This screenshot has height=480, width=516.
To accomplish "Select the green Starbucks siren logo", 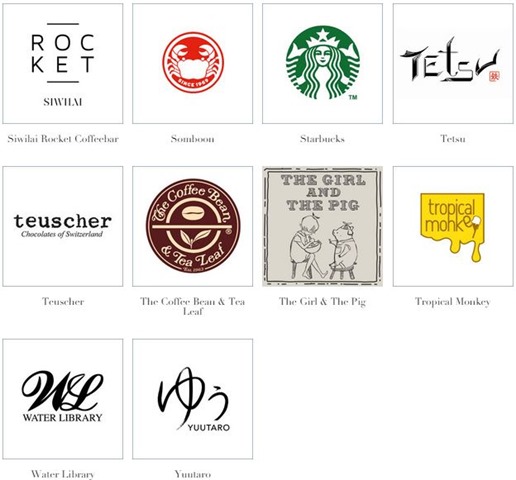I will click(322, 64).
